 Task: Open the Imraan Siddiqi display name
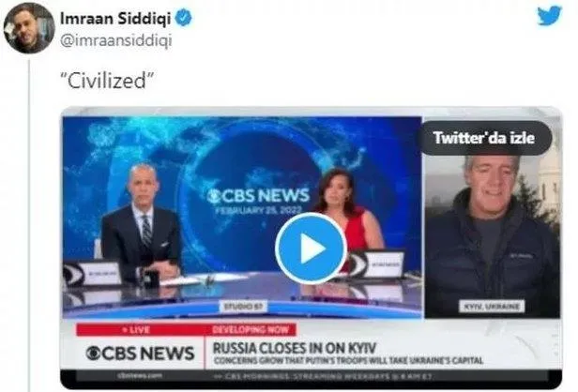[115, 19]
